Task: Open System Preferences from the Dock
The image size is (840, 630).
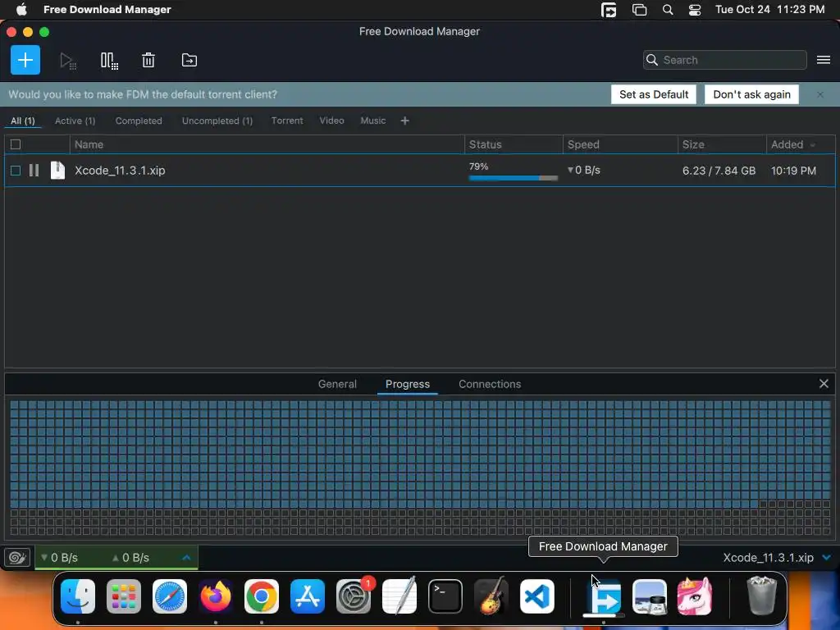Action: pyautogui.click(x=354, y=596)
